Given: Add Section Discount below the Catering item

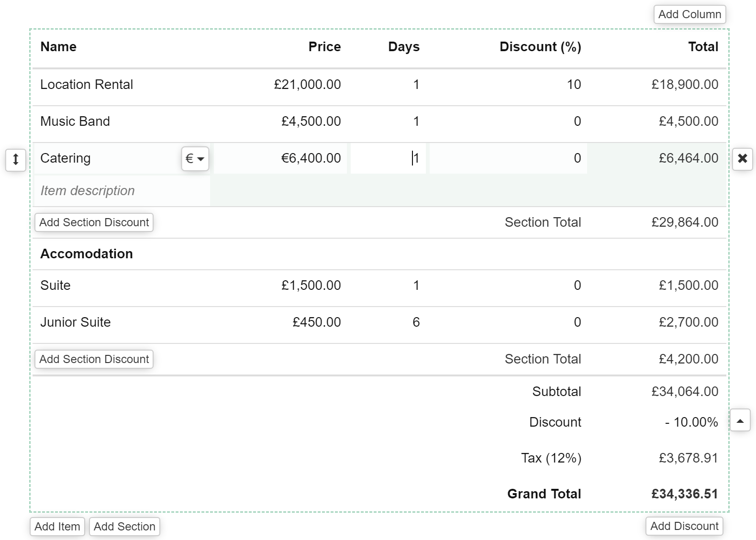Looking at the screenshot, I should point(94,222).
